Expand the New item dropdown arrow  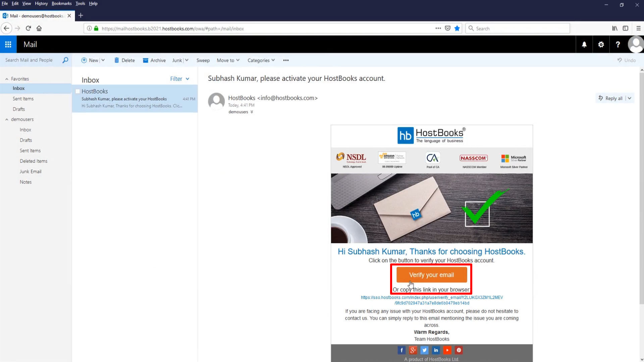[x=103, y=60]
